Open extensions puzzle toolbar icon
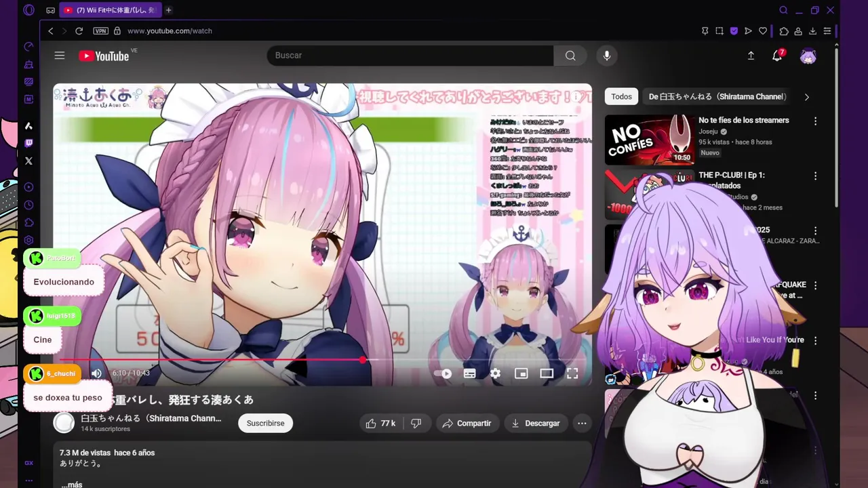 784,30
